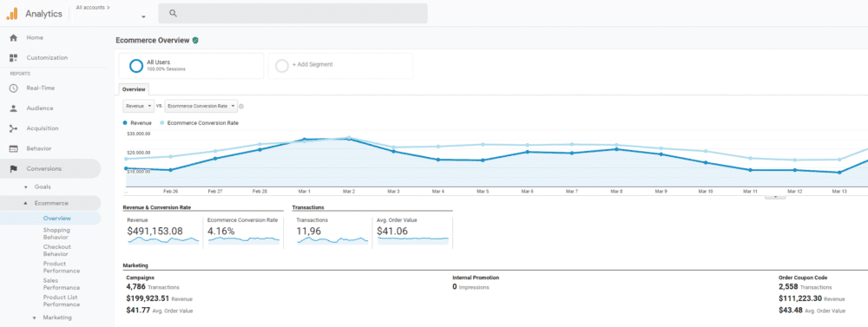Open Customization via the dashboard icon

point(13,57)
